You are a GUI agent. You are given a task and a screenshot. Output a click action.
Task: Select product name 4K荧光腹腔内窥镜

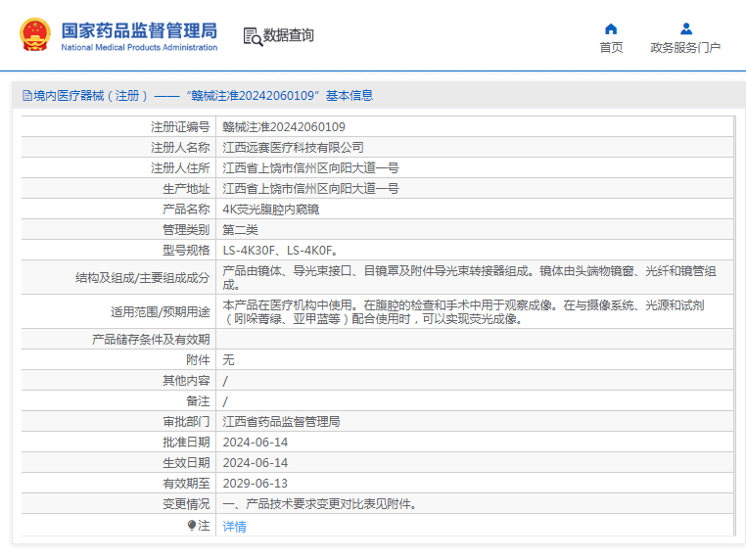coord(271,210)
